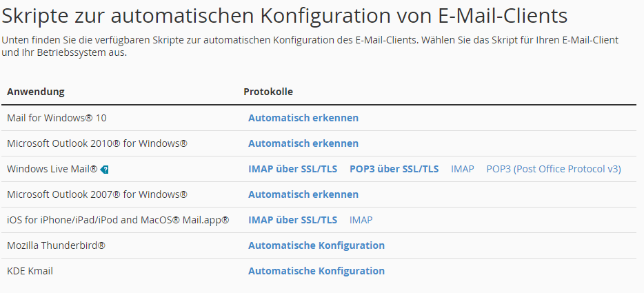Open Automatische Konfiguration for Mozilla Thunderbird
The height and width of the screenshot is (293, 644).
click(x=316, y=245)
